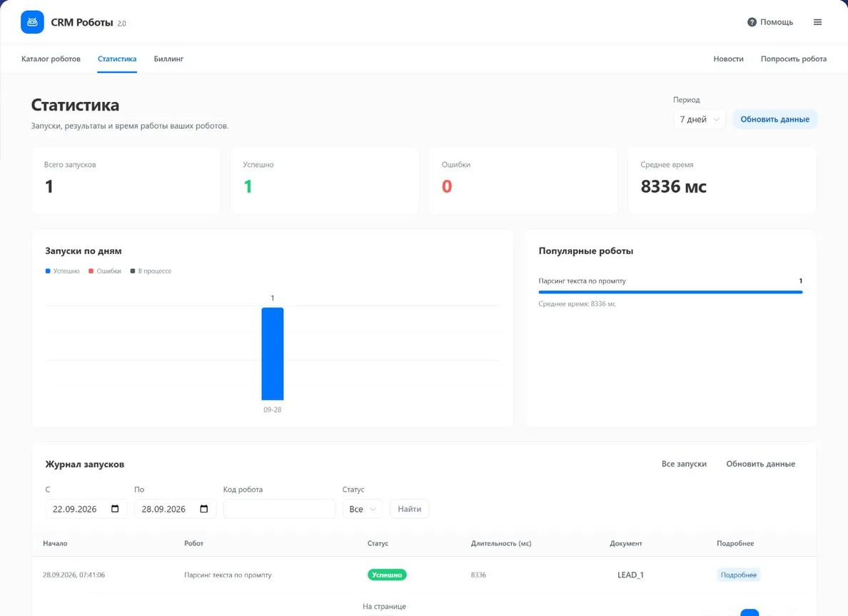This screenshot has height=616, width=848.
Task: Click Парсинг текста по промпту in Популярные роботы
Action: tap(582, 281)
